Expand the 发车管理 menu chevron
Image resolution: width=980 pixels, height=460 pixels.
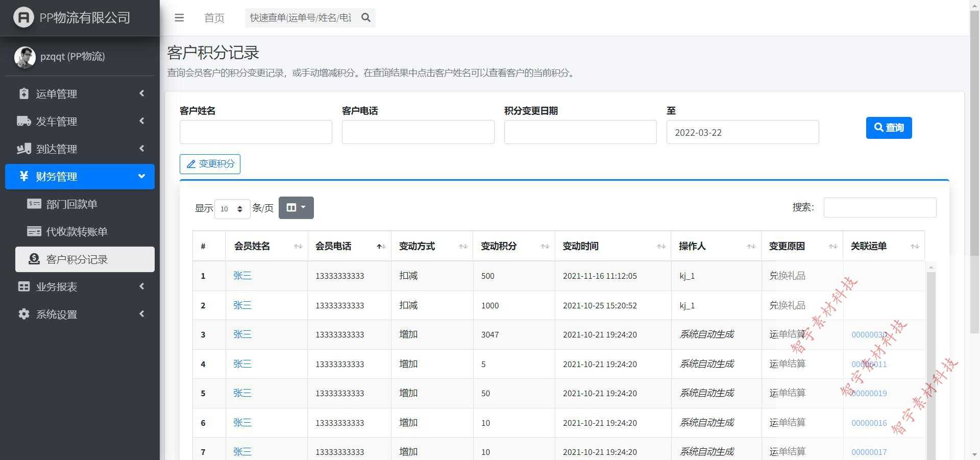click(141, 121)
